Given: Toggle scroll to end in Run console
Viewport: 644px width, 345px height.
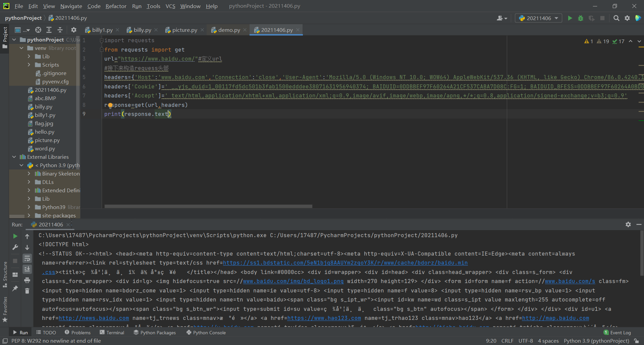Looking at the screenshot, I should (x=27, y=269).
